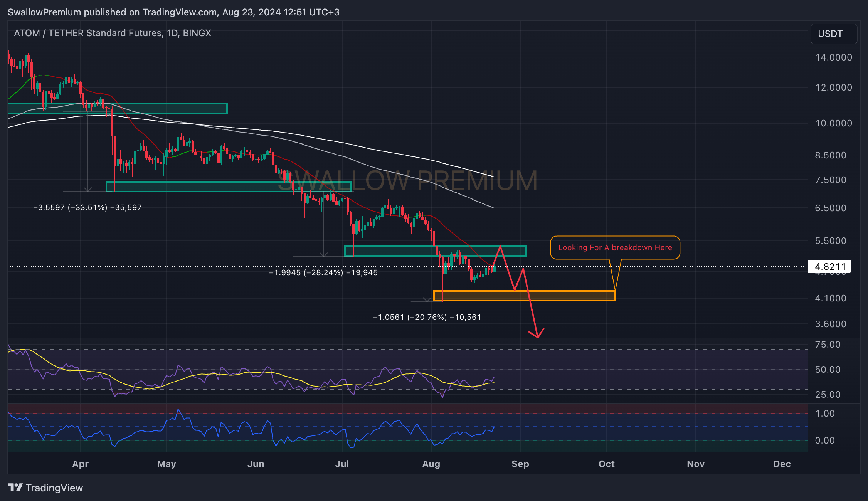Click the lower oscillator 1.00 scale label
Screen dimensions: 868x501
tap(825, 414)
